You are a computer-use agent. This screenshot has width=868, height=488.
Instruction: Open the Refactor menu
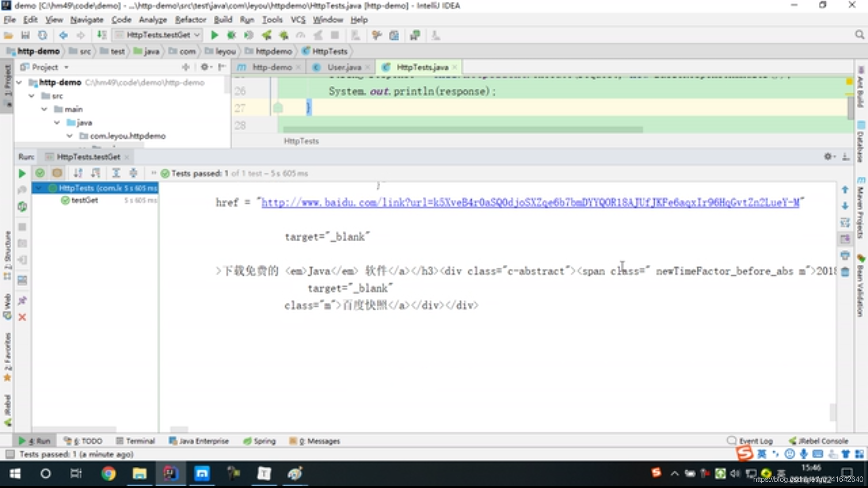(190, 19)
